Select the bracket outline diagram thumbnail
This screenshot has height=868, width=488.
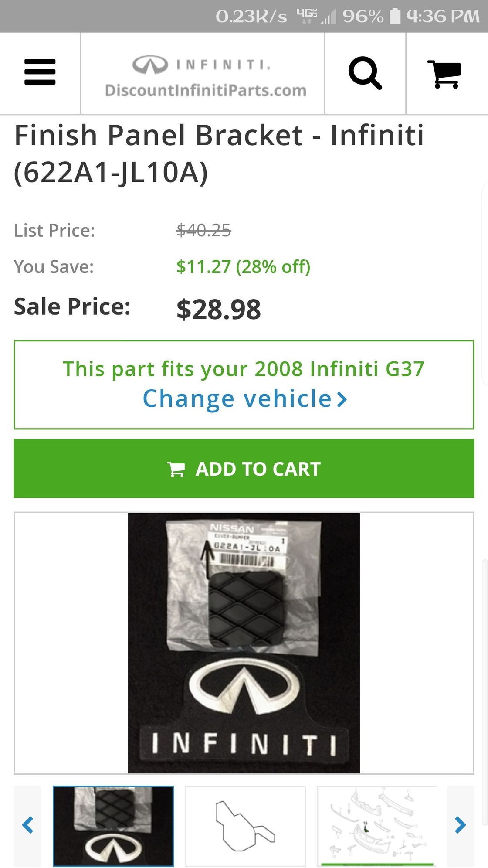pos(245,826)
